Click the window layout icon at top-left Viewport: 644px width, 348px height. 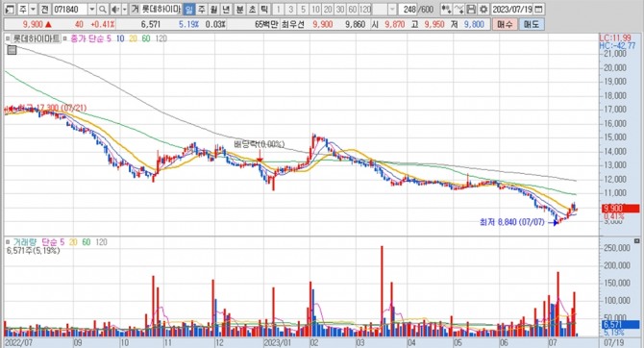(10, 9)
